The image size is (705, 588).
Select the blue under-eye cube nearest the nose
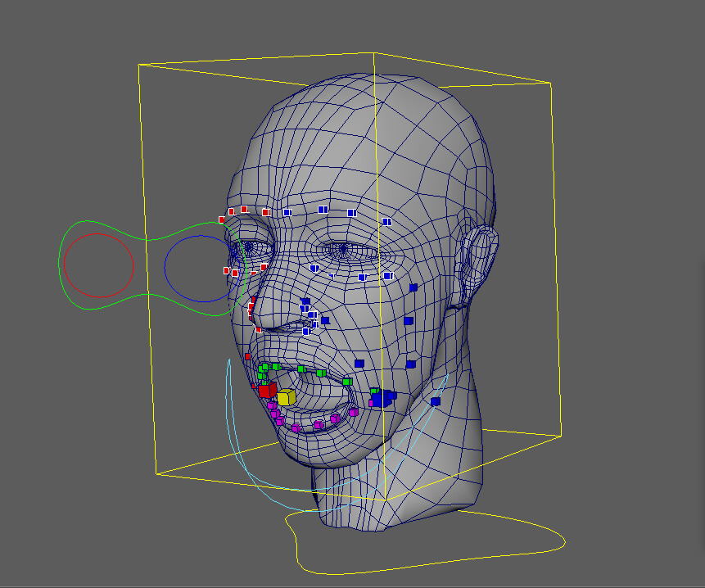(x=314, y=269)
